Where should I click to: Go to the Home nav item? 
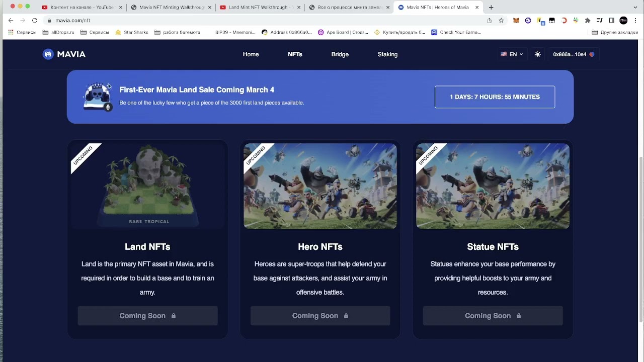(x=251, y=54)
